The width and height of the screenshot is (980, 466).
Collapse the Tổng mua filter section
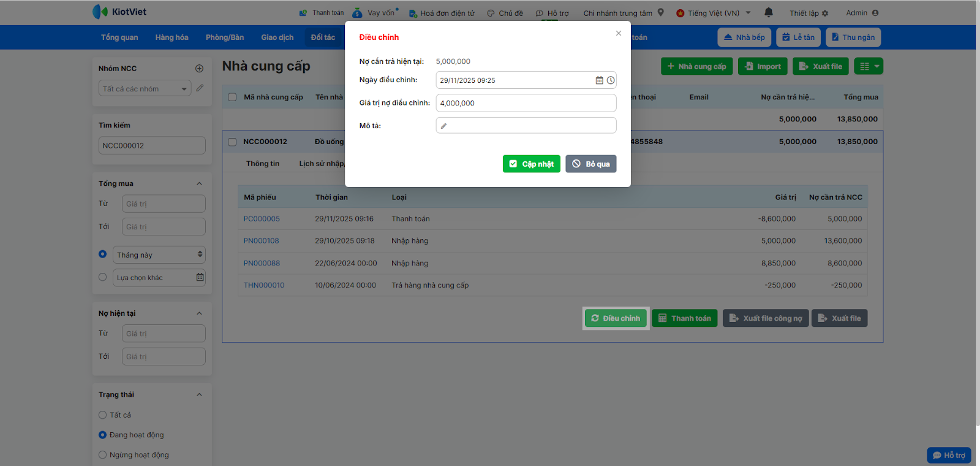click(x=199, y=183)
